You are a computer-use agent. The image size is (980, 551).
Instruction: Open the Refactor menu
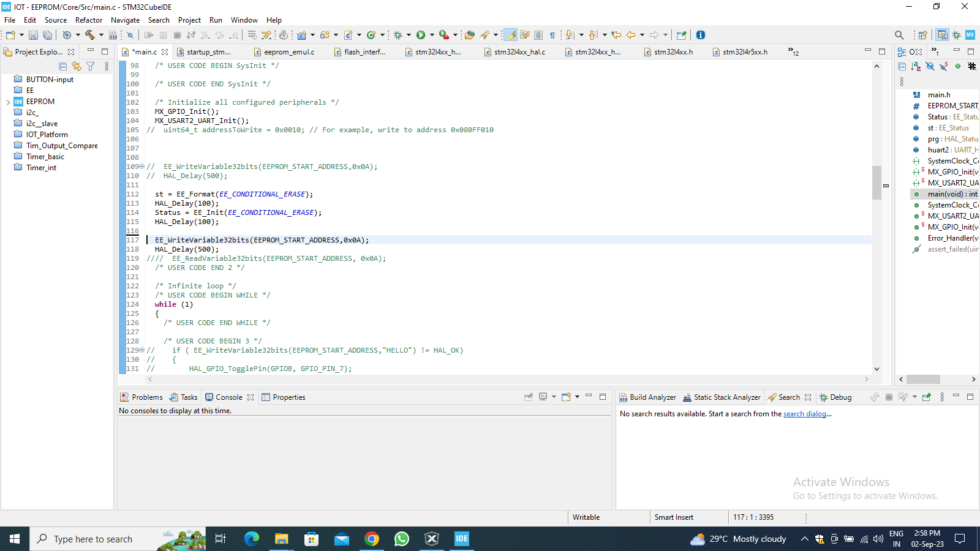coord(89,20)
